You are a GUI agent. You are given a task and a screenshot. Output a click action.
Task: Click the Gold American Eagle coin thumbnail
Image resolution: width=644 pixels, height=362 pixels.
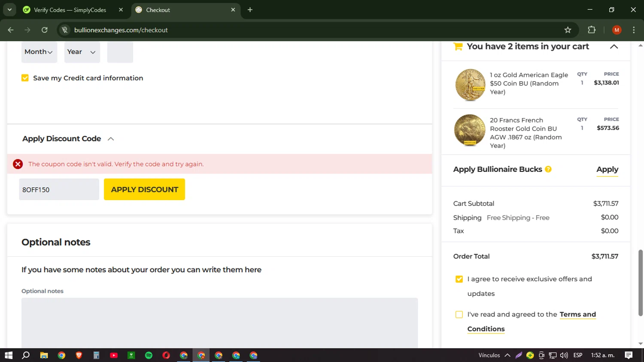[x=470, y=85]
